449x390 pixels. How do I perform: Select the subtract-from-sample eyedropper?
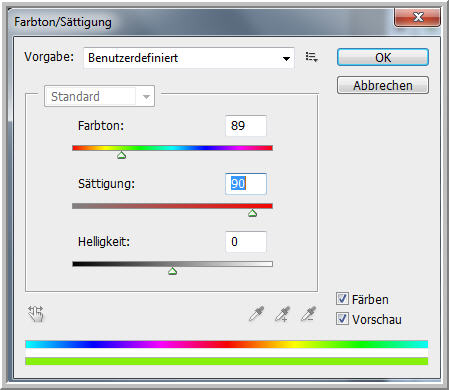point(308,314)
